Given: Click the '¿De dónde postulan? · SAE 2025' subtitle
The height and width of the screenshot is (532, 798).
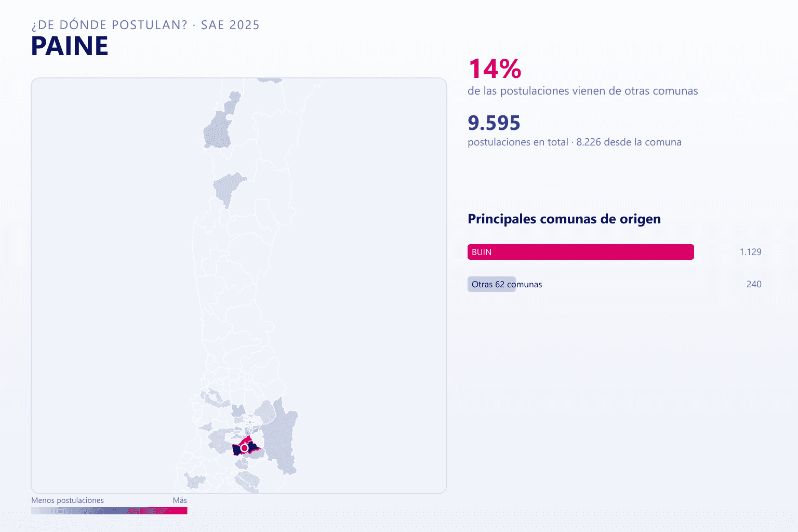Looking at the screenshot, I should click(145, 25).
